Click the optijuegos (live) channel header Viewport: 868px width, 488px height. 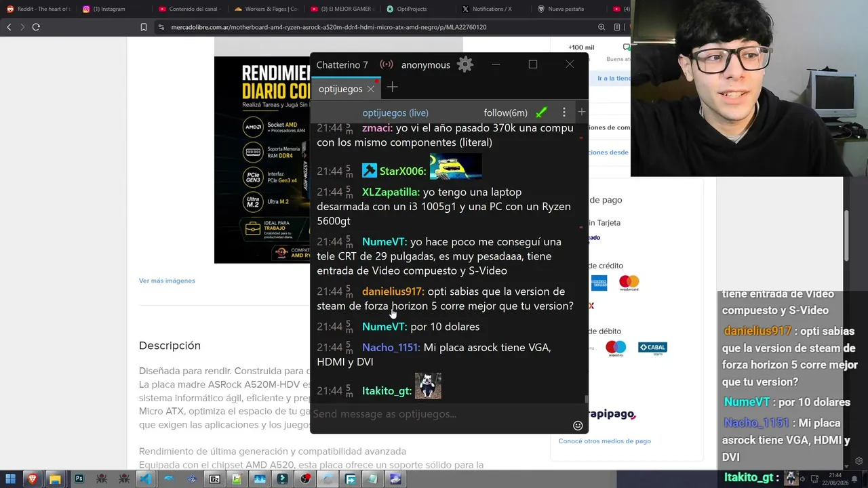coord(395,113)
